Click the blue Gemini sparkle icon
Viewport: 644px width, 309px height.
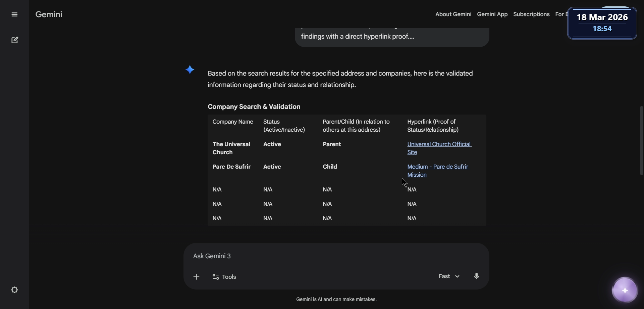pos(190,70)
